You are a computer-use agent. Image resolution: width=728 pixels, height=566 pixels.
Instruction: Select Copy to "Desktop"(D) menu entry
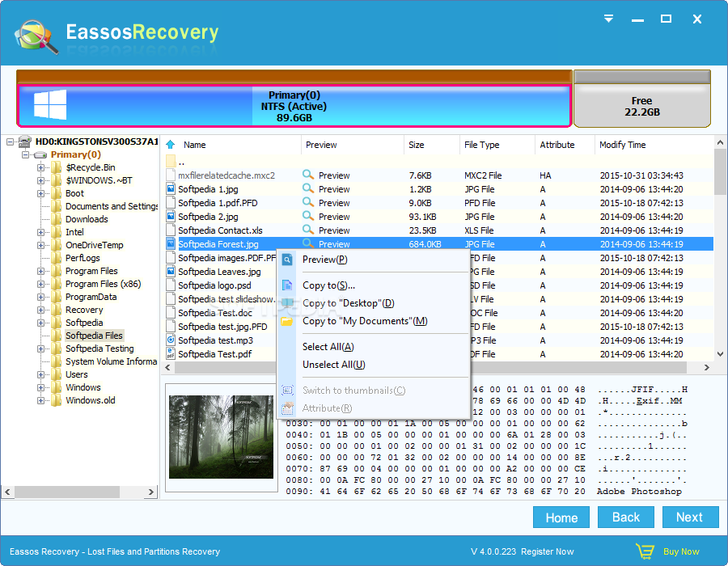click(373, 303)
